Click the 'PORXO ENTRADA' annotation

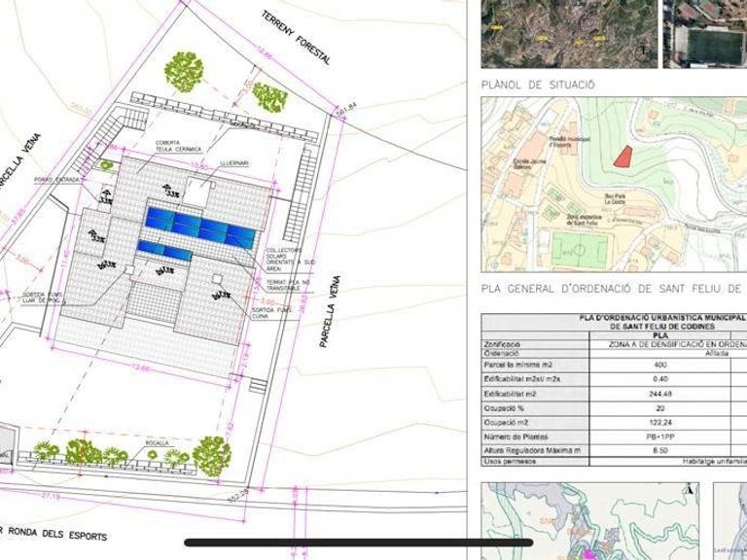[56, 180]
